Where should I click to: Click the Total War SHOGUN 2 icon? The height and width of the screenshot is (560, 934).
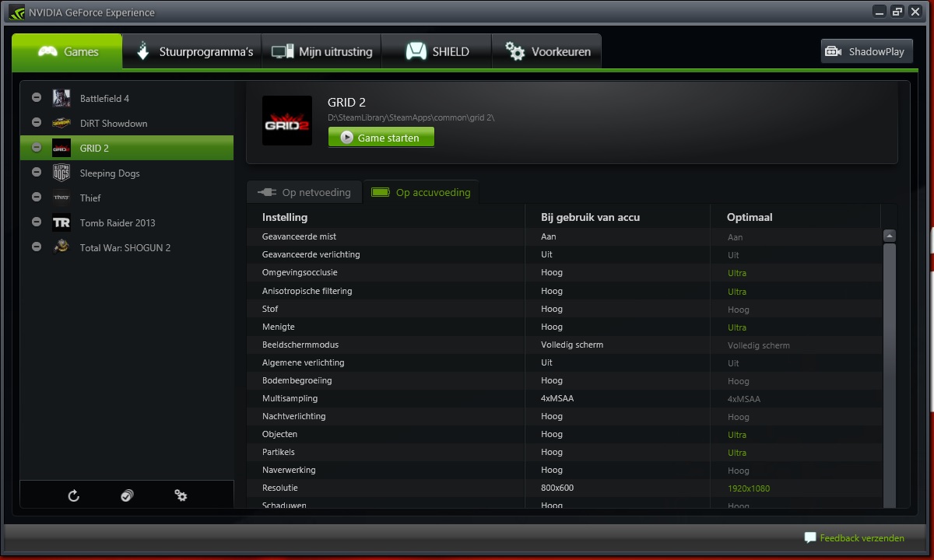61,247
